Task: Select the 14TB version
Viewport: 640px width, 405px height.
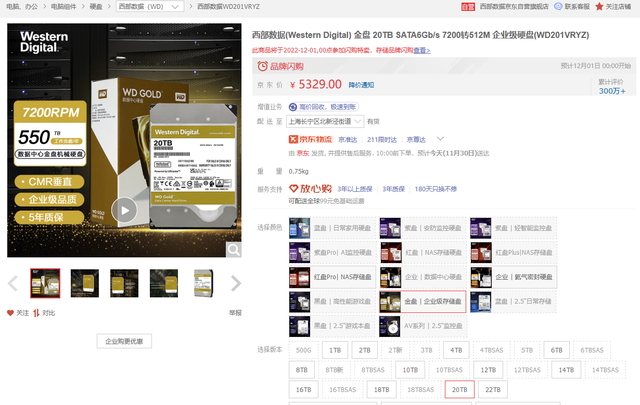Action: click(x=566, y=370)
